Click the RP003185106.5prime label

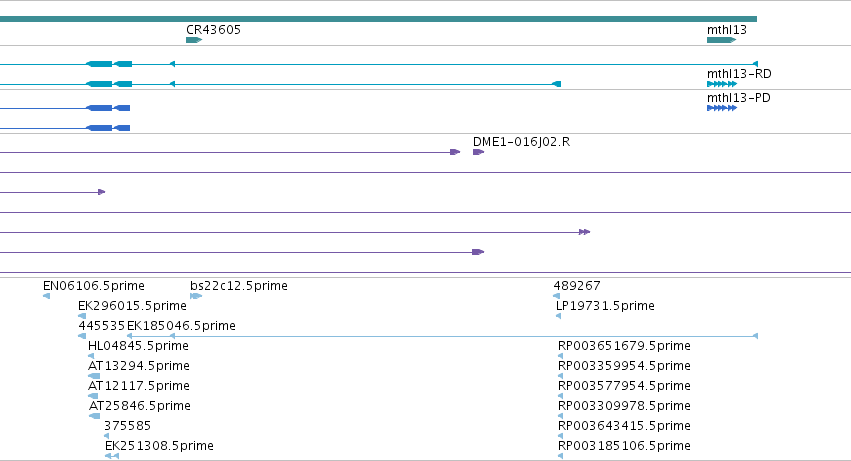coord(624,446)
